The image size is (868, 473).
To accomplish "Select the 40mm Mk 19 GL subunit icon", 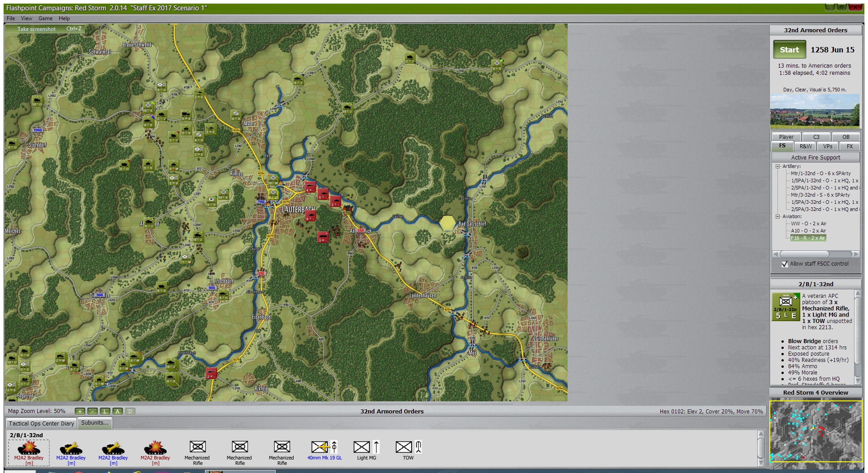I will pyautogui.click(x=320, y=447).
